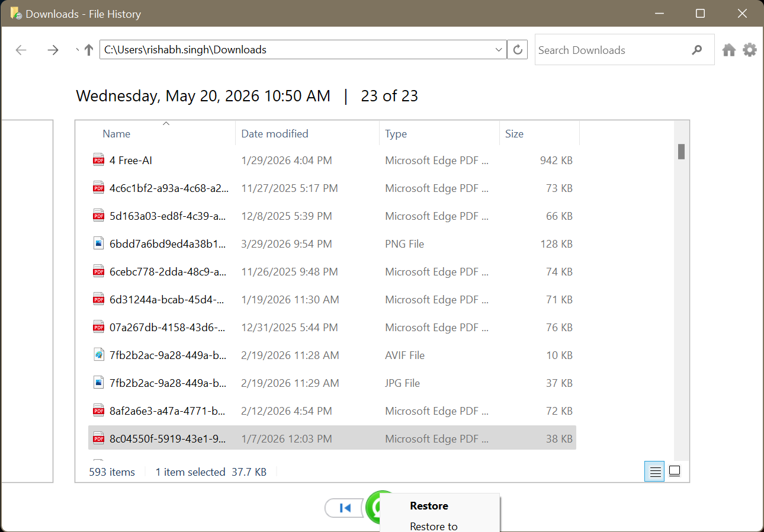
Task: Go to previous version button
Action: point(345,508)
